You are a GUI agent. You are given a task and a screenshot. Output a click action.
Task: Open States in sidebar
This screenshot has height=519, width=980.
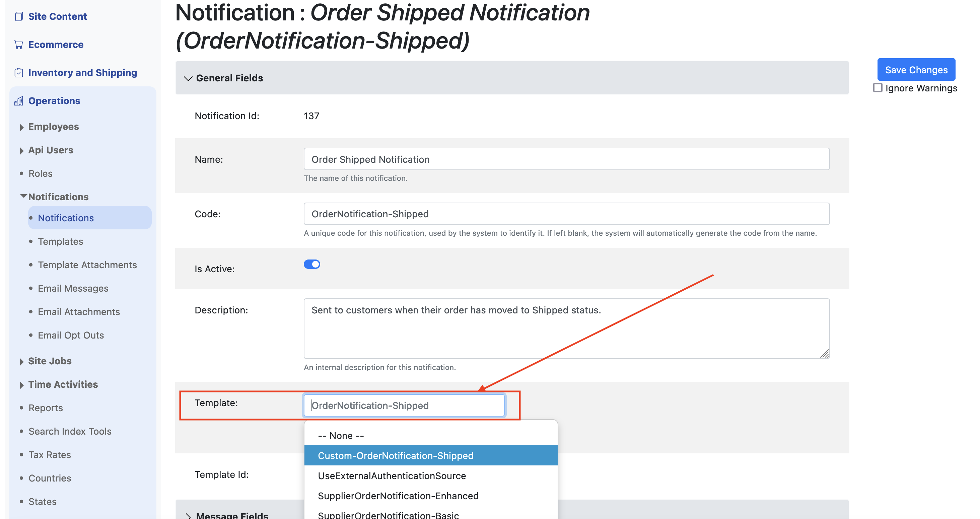tap(43, 502)
